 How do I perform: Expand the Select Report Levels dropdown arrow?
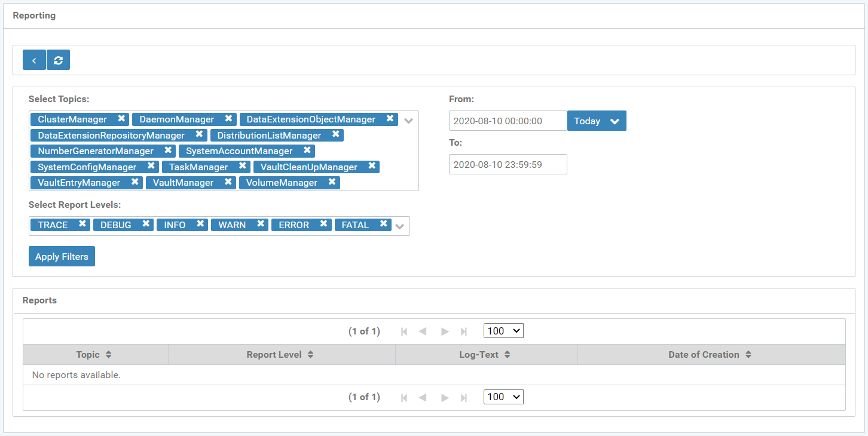click(400, 226)
